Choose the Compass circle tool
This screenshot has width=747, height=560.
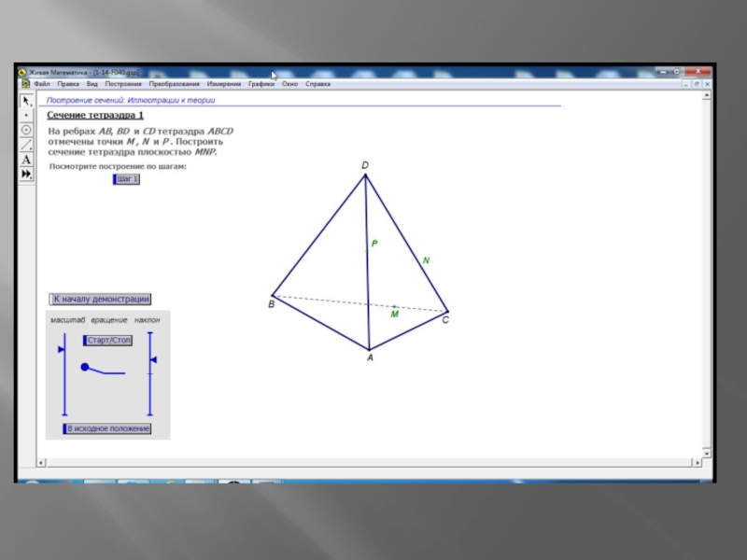tap(26, 130)
